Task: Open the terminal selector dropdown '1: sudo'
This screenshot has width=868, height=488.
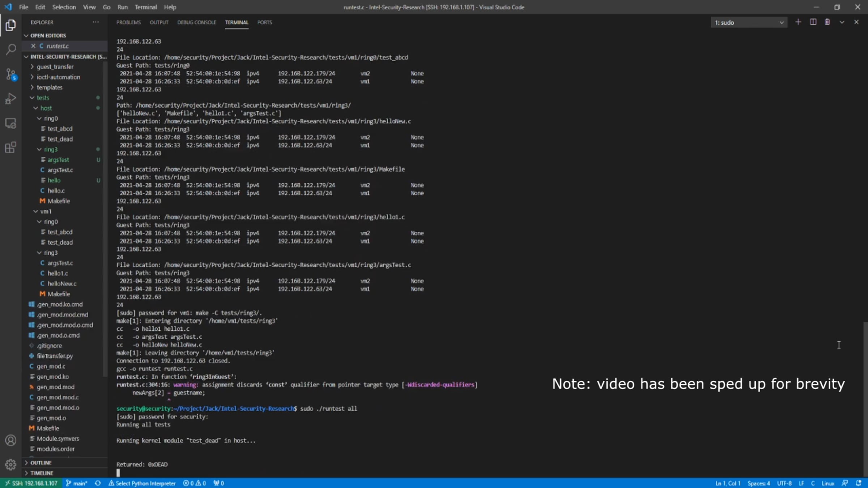Action: click(749, 22)
